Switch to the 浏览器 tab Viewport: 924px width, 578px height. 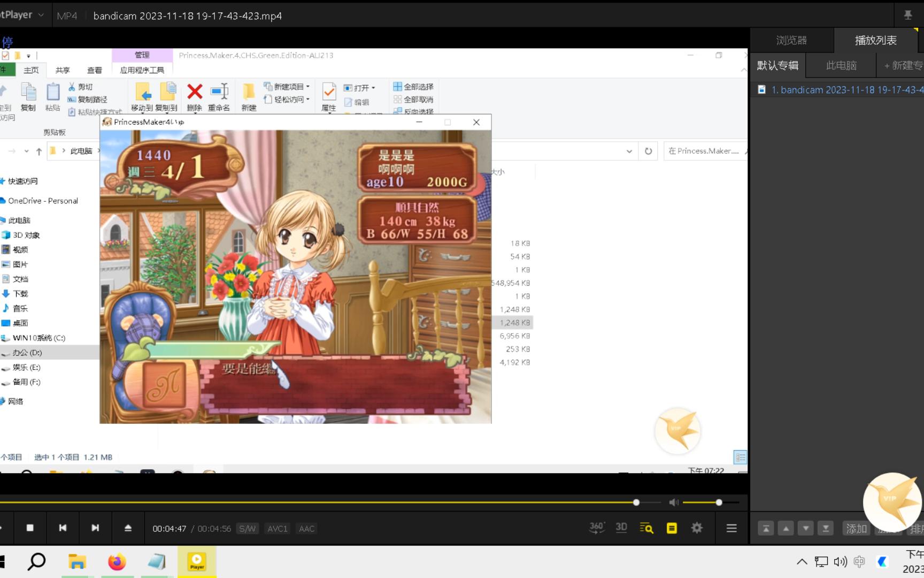(x=791, y=40)
